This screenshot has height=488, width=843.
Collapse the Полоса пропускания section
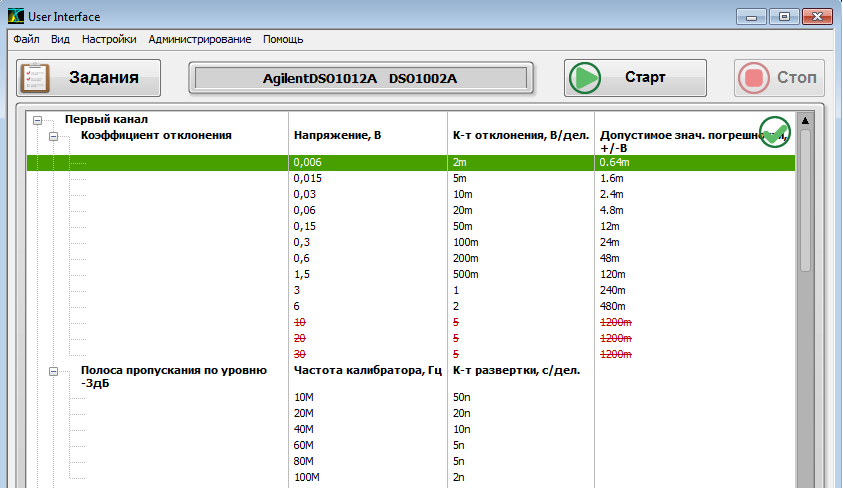(54, 371)
